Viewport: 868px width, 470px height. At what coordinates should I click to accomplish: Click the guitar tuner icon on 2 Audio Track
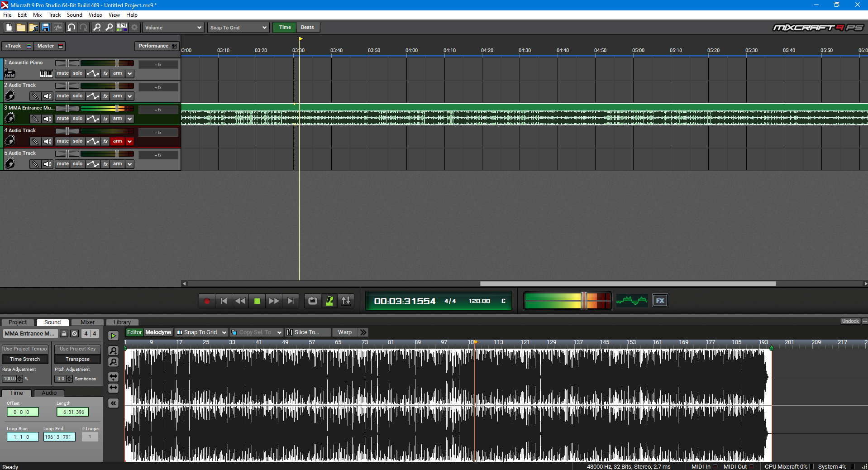tap(35, 96)
